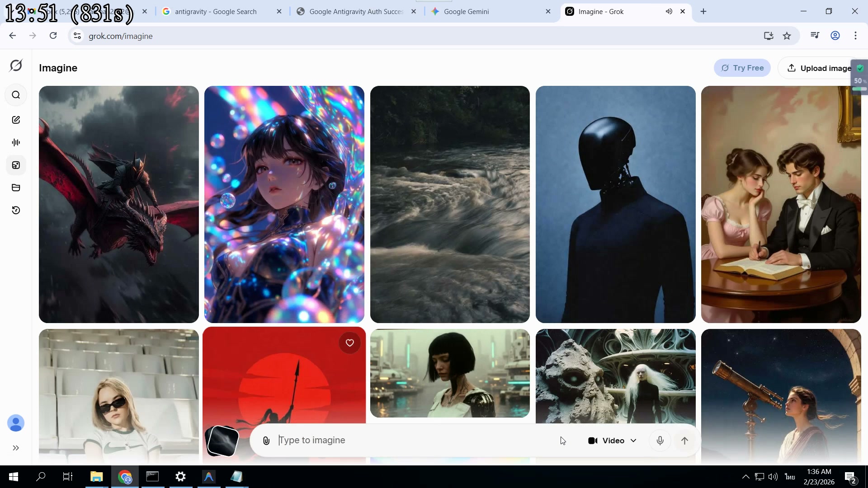Open search from the sidebar magnifier icon
This screenshot has height=488, width=868.
pyautogui.click(x=16, y=95)
